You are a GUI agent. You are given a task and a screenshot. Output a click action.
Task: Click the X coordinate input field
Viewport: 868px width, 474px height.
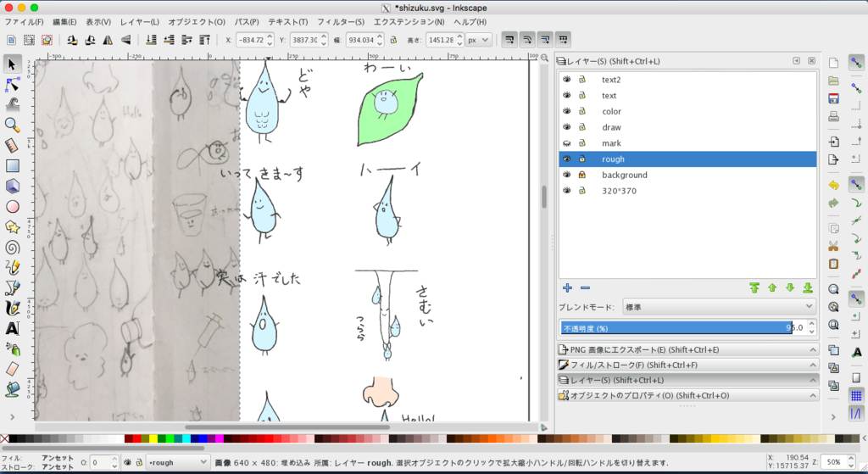pyautogui.click(x=251, y=40)
